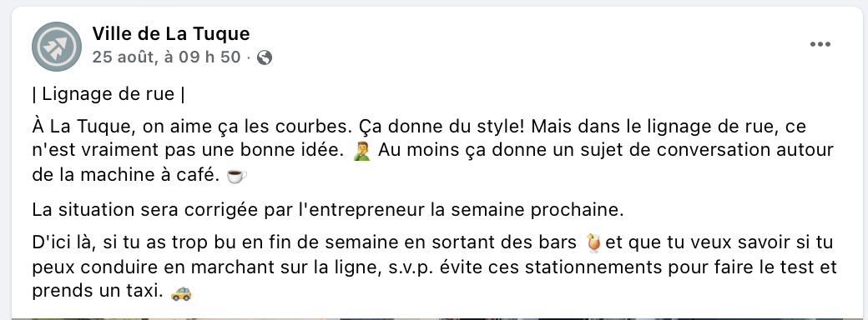Open the post timestamp 25 août, à 09 h 50
The width and height of the screenshot is (868, 320).
pyautogui.click(x=166, y=57)
